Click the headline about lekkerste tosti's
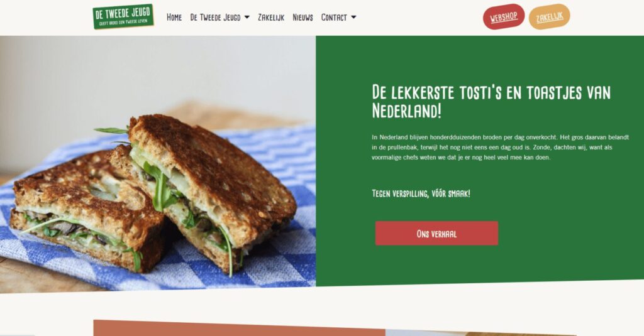The image size is (644, 336). (491, 101)
